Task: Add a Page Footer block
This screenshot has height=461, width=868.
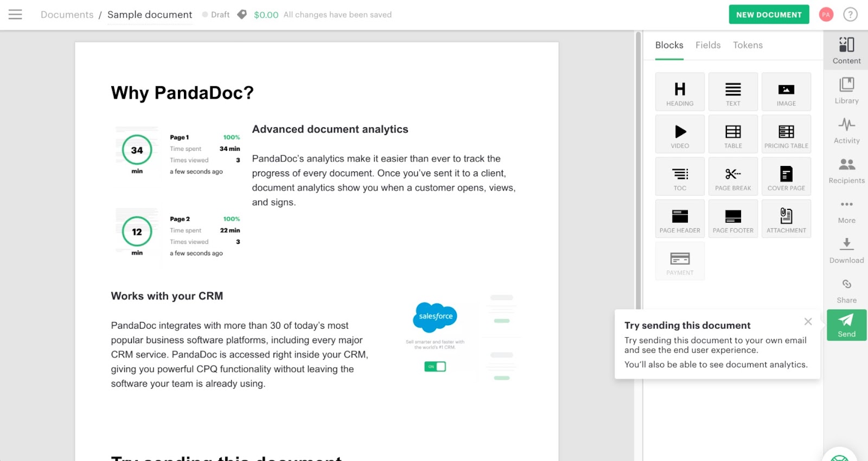Action: tap(733, 219)
